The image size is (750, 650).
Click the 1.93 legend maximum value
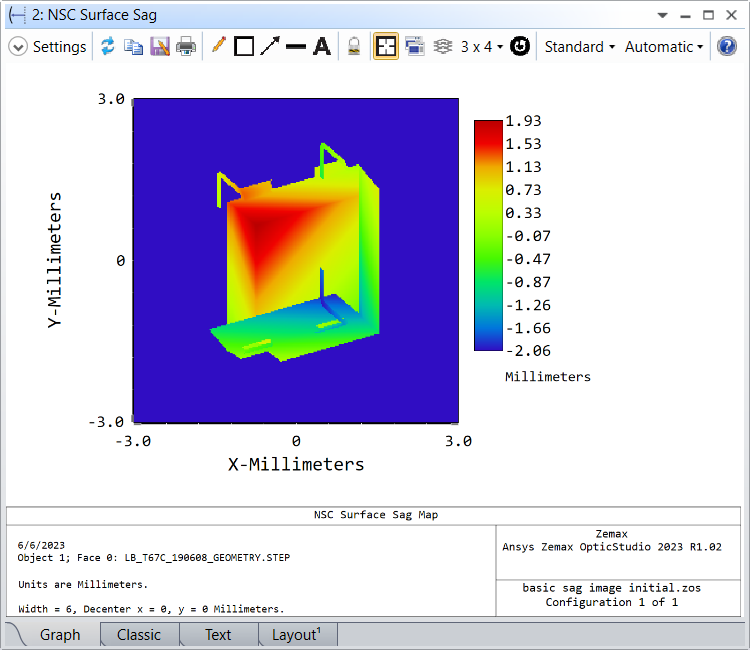click(523, 121)
